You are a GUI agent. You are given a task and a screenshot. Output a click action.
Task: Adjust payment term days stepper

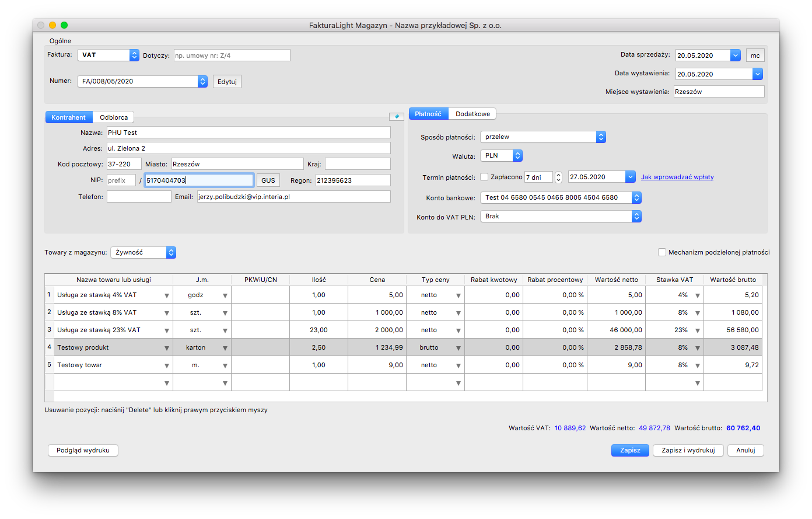pos(558,177)
